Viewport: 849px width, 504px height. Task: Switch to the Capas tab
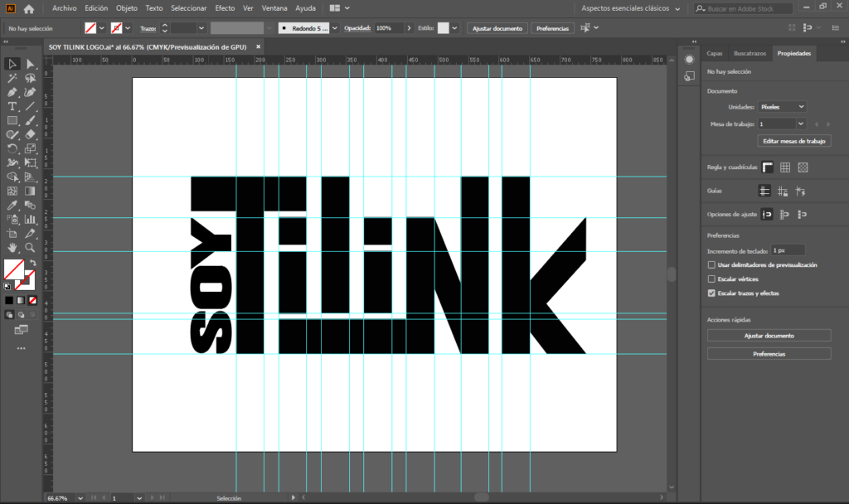pyautogui.click(x=714, y=53)
